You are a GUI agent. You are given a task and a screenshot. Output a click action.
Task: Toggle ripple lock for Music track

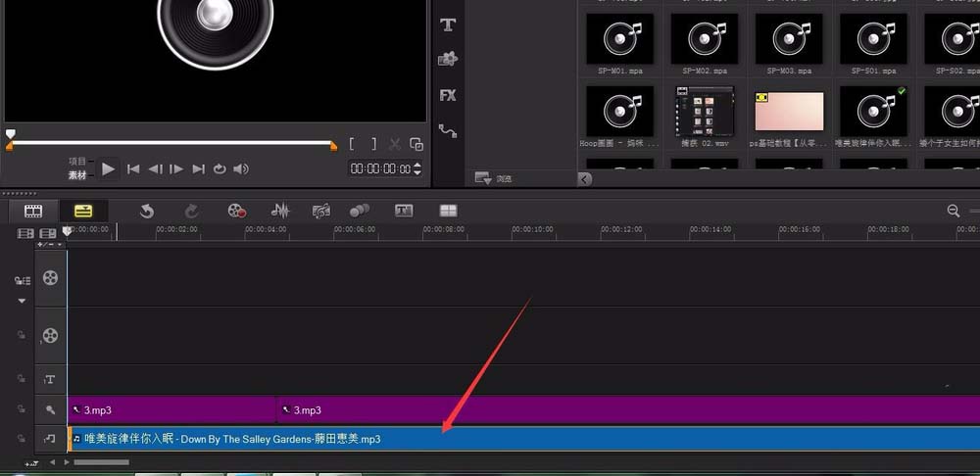coord(22,439)
